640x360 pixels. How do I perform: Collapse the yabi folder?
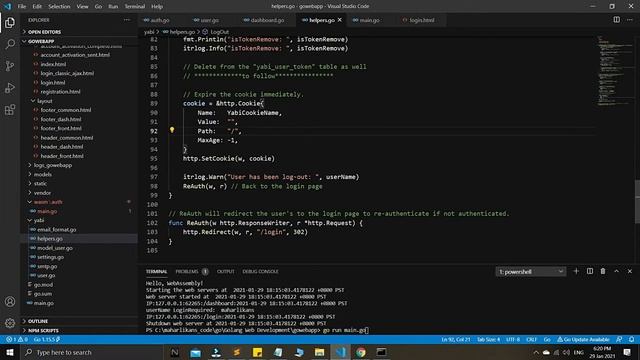[38, 220]
